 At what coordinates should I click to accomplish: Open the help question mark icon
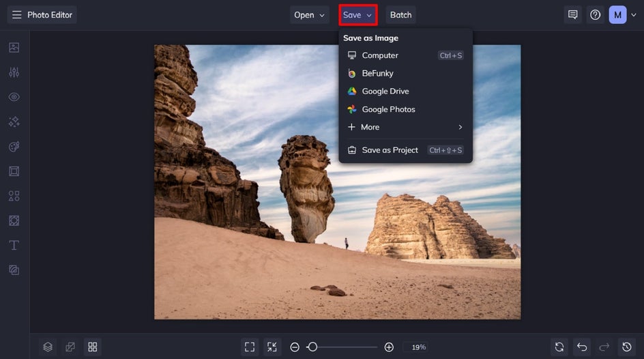pos(595,15)
